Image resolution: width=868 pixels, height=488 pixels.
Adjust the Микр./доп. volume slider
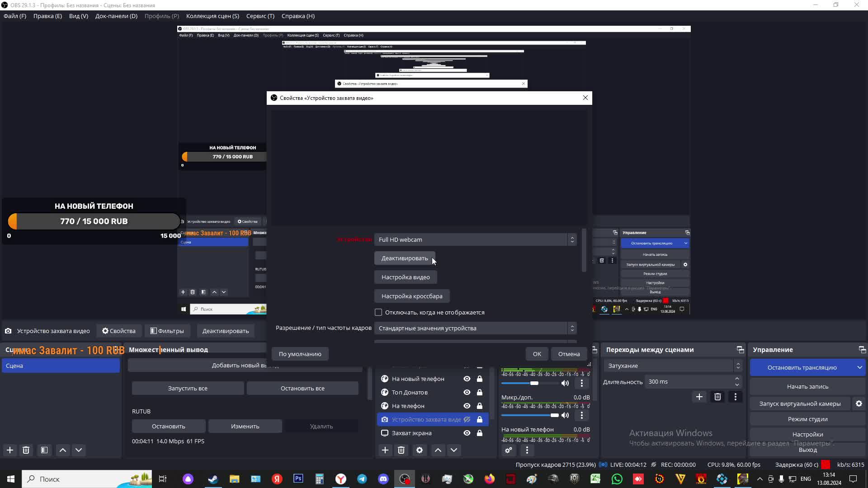(x=554, y=415)
